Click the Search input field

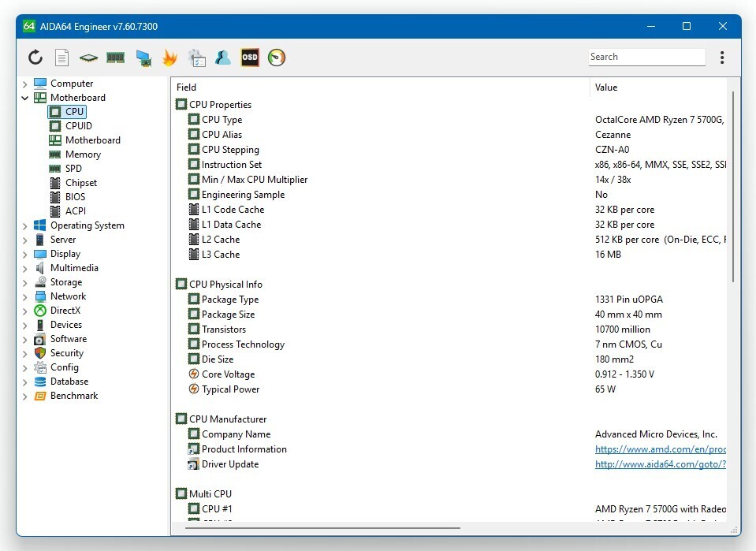click(x=646, y=57)
